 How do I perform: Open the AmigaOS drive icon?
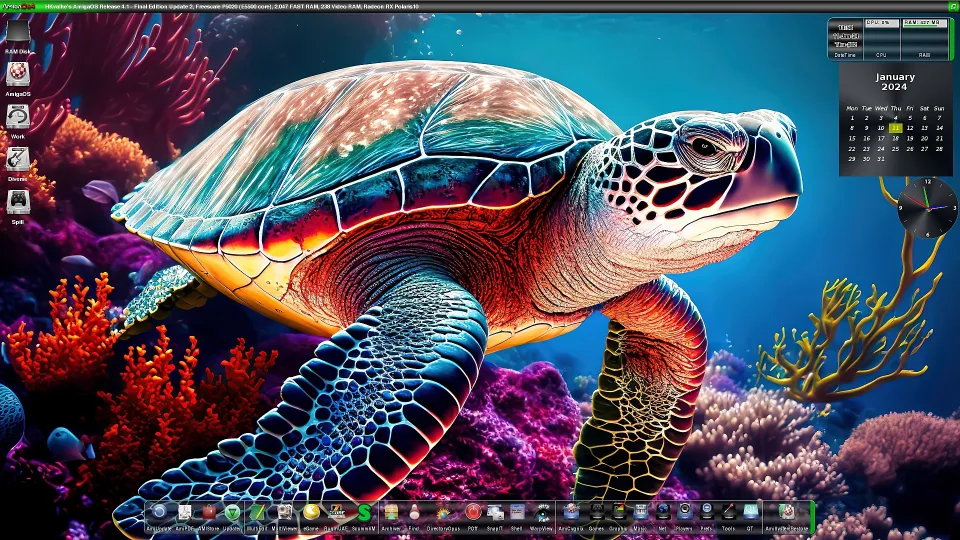coord(18,76)
